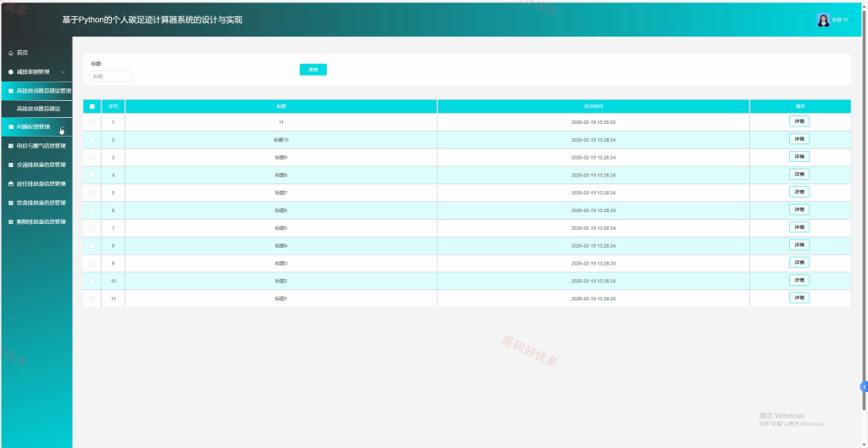Select row 7 with its checkbox
This screenshot has width=868, height=448.
92,228
